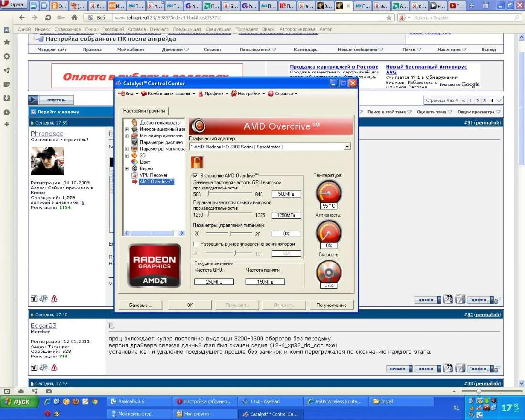Open Опции просмотра forum dropdown
Screen dimensions: 525x420
[x=479, y=112]
